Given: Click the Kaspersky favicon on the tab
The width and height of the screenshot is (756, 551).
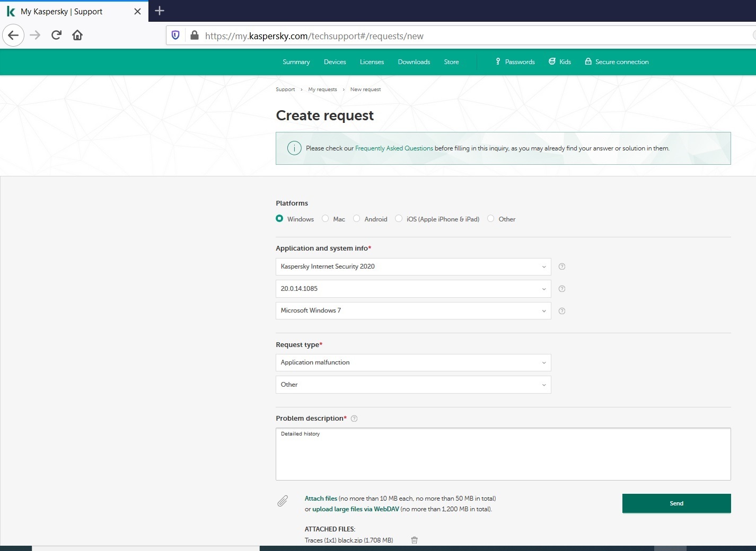Looking at the screenshot, I should [x=11, y=11].
